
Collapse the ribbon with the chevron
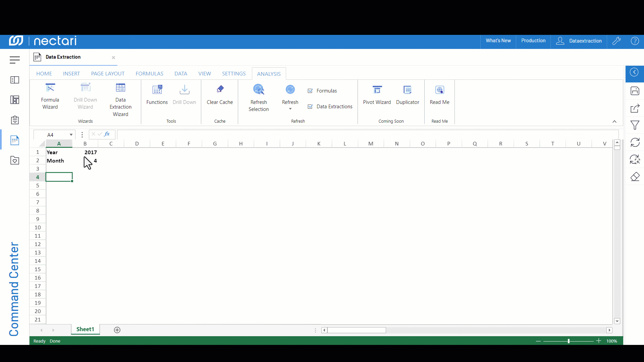(x=614, y=121)
